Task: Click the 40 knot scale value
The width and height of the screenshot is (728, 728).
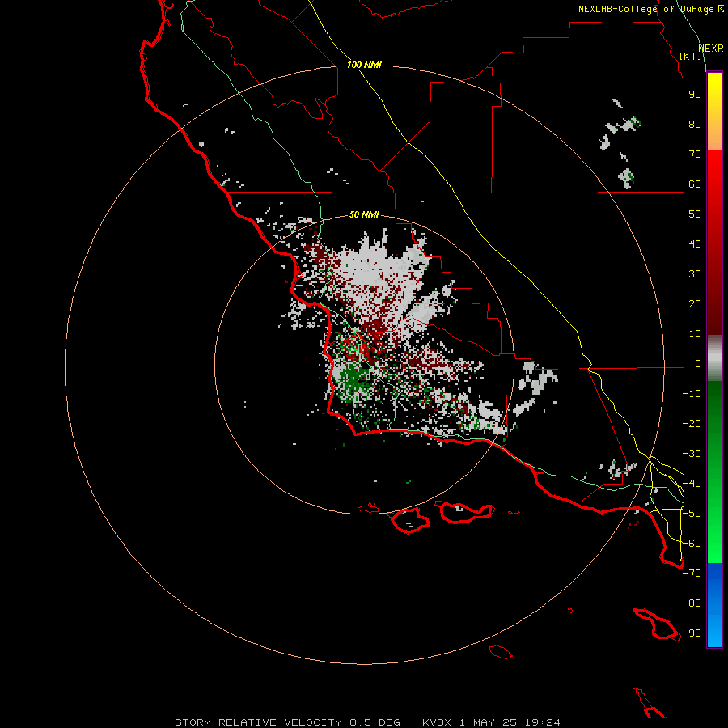Action: pyautogui.click(x=695, y=244)
